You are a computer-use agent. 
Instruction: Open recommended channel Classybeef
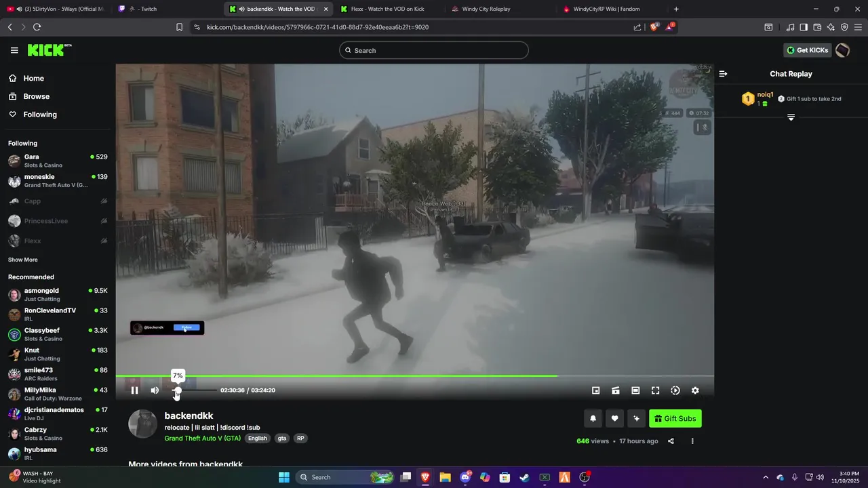click(x=58, y=334)
